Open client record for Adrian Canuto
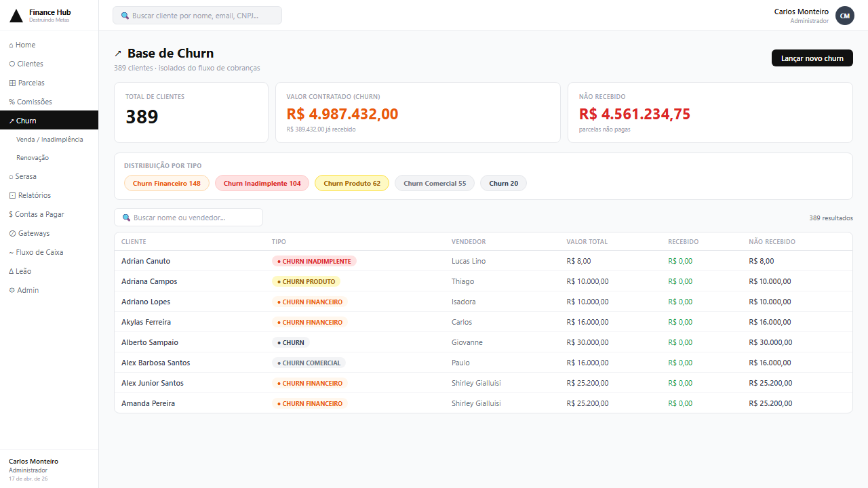The width and height of the screenshot is (868, 488). point(145,261)
